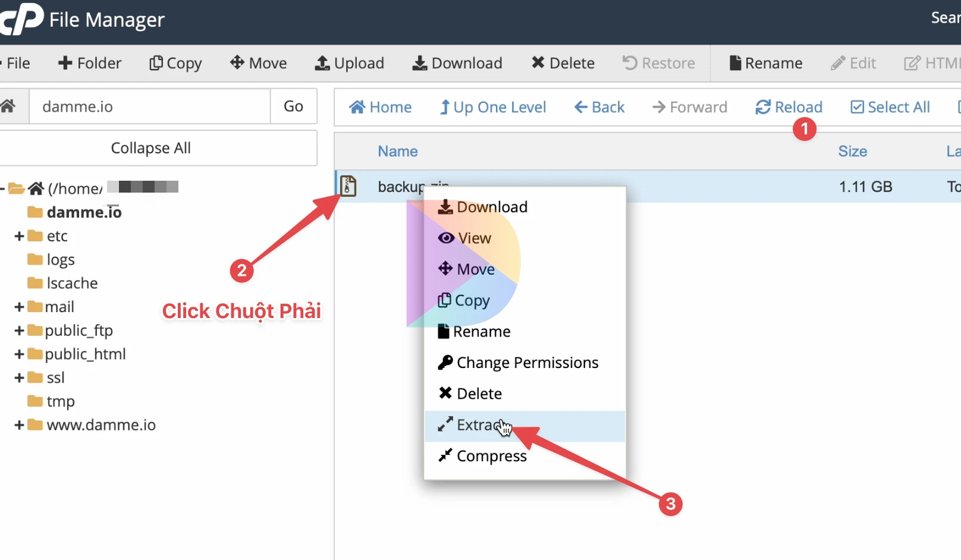
Task: Choose Download from the context menu
Action: 525,207
